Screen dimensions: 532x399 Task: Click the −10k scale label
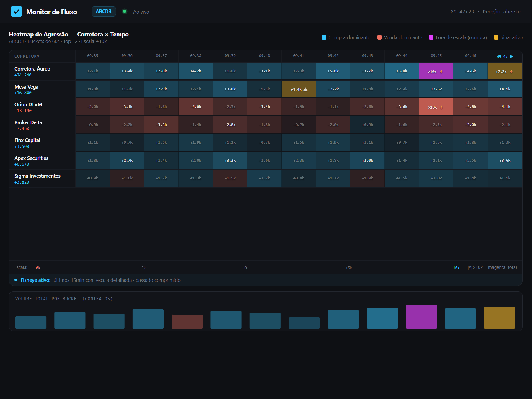tap(36, 268)
